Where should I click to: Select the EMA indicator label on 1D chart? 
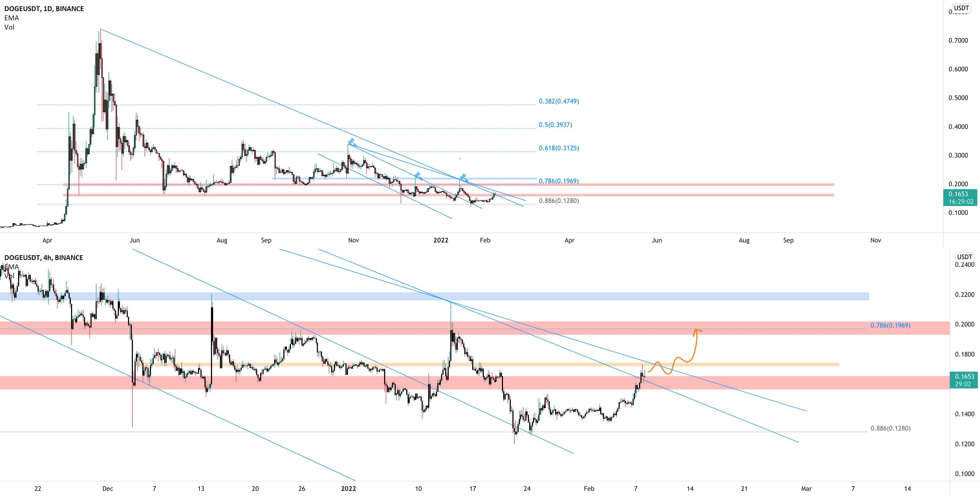point(11,18)
